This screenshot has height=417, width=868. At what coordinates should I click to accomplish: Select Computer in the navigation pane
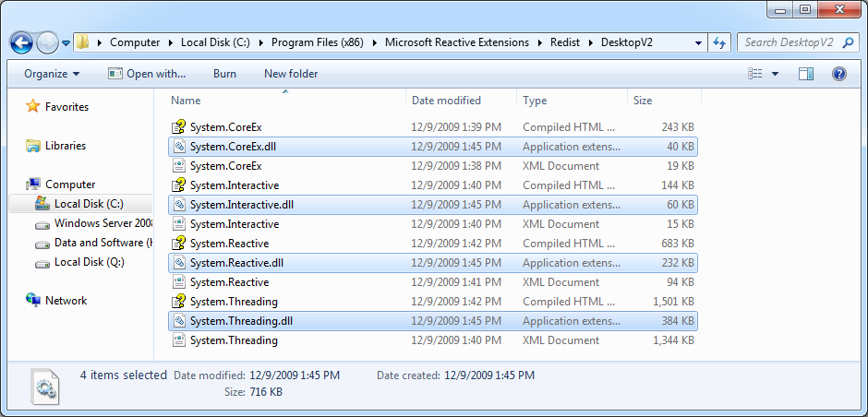coord(70,185)
